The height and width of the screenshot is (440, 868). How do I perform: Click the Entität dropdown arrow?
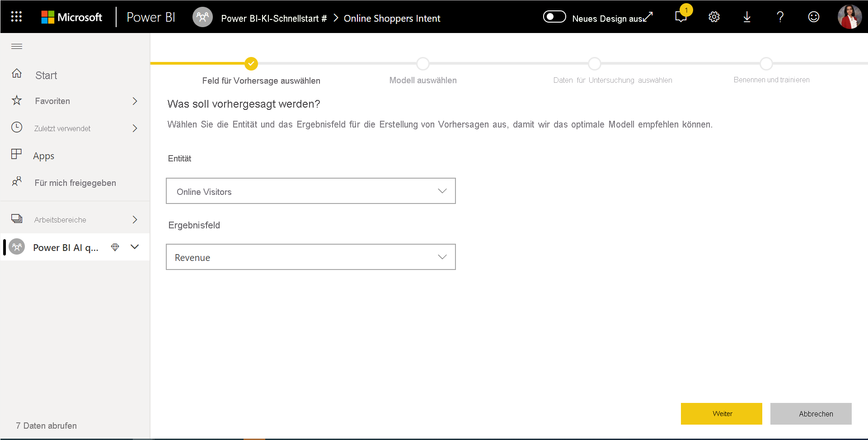point(442,191)
